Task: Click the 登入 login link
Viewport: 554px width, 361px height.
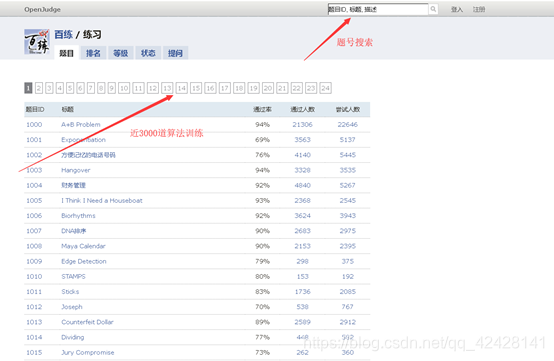Action: (x=457, y=10)
